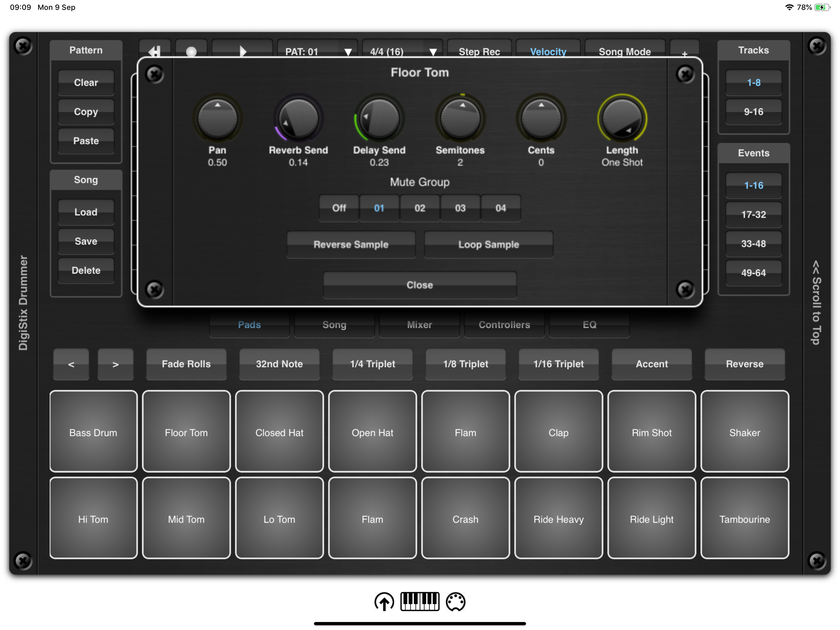Open the Controllers tab
This screenshot has width=840, height=630.
pos(504,325)
